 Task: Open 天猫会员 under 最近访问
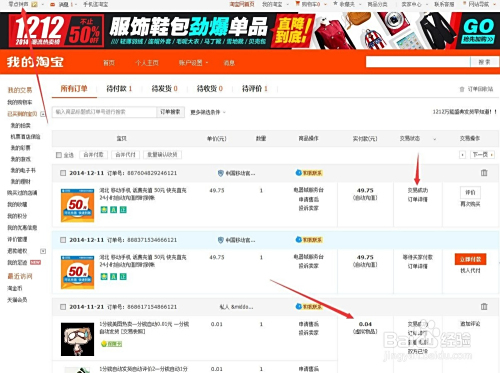[17, 300]
